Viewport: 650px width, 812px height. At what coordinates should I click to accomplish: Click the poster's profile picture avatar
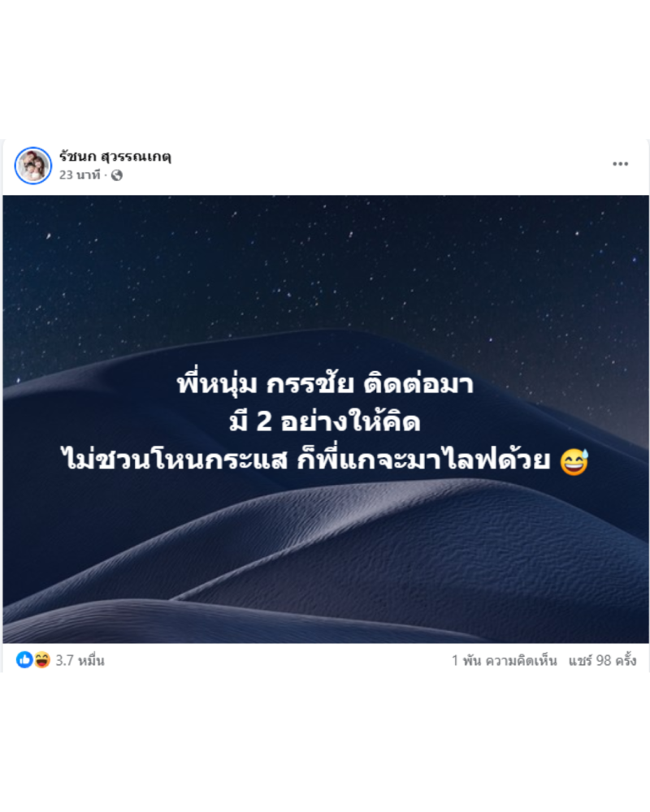pyautogui.click(x=33, y=166)
